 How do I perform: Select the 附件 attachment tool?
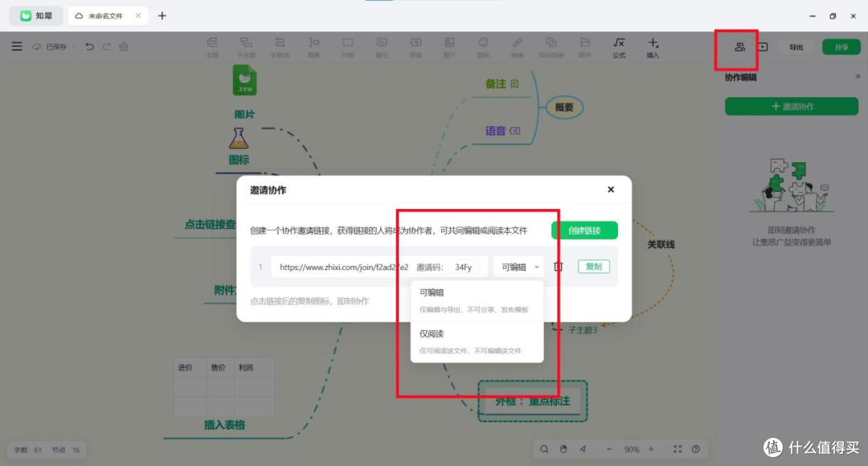[585, 47]
